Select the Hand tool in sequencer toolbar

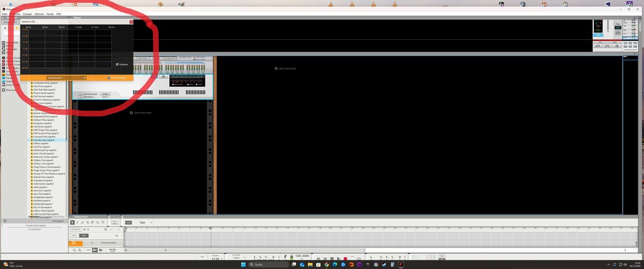103,223
